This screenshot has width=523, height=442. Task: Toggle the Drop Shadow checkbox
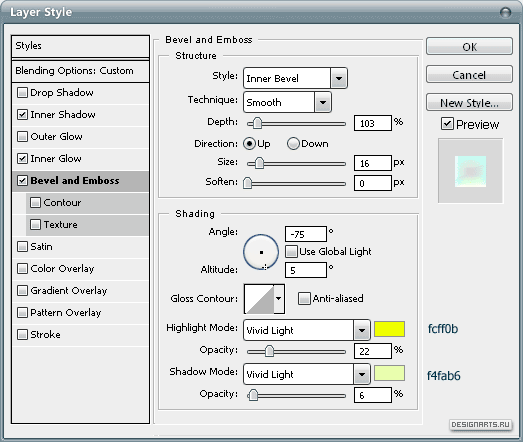tap(22, 92)
